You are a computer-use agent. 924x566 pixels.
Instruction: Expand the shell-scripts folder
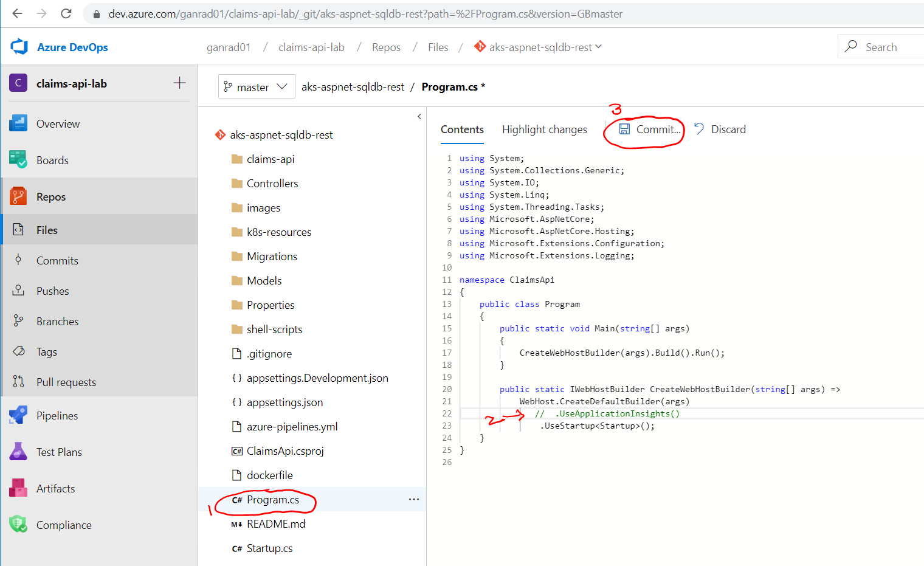point(274,330)
